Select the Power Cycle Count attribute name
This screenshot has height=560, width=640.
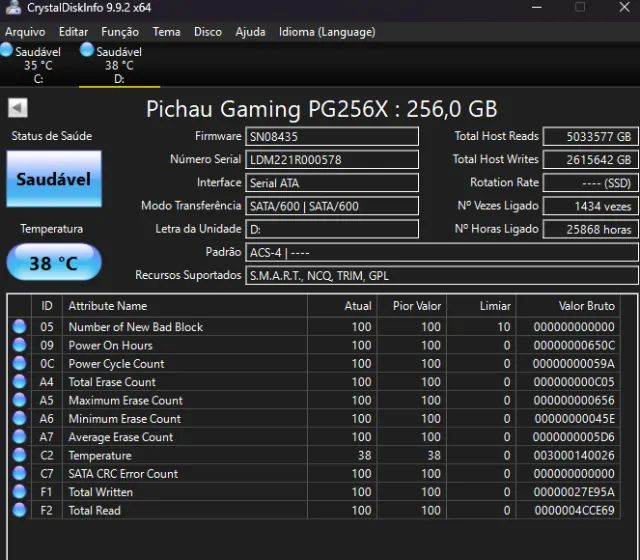(x=116, y=364)
